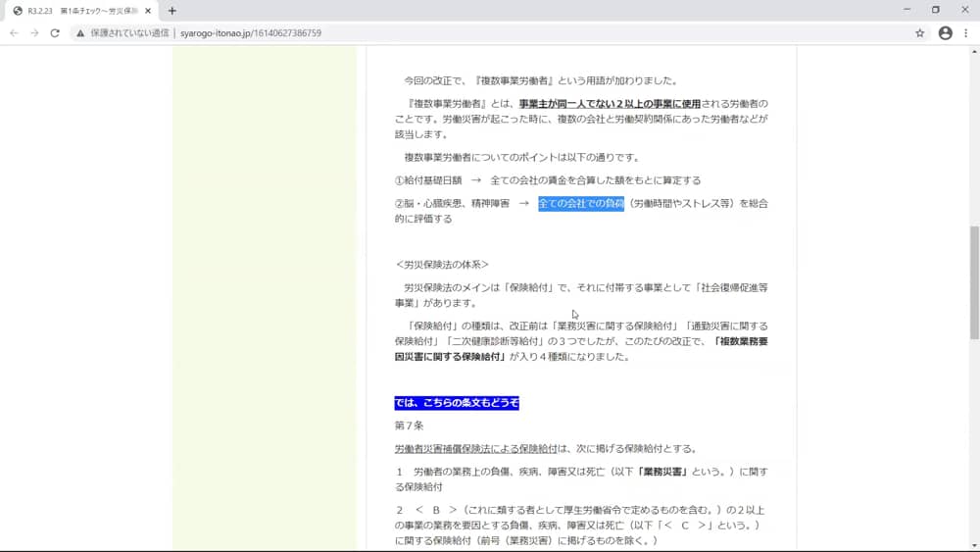Click the blank < C > in item 2
Image resolution: width=980 pixels, height=552 pixels.
coord(684,526)
